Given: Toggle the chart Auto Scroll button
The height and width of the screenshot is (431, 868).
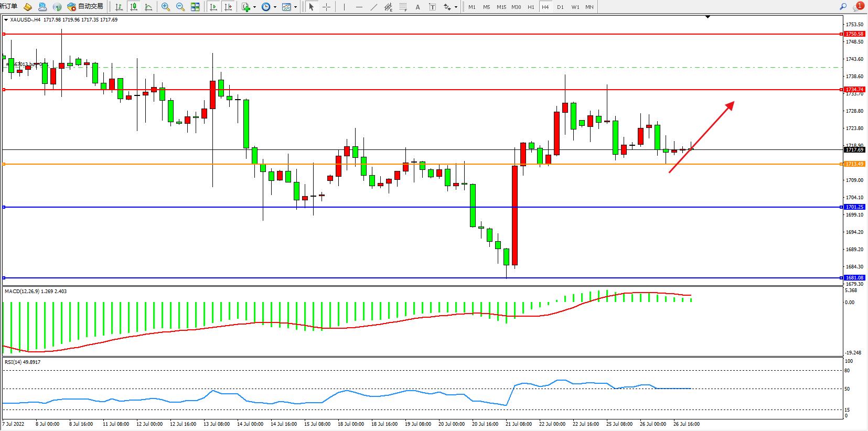Looking at the screenshot, I should click(x=213, y=7).
